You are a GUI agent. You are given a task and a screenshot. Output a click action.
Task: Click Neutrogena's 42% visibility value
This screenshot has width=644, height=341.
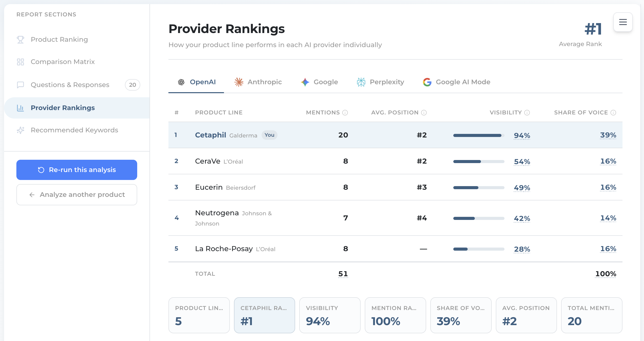coord(522,218)
